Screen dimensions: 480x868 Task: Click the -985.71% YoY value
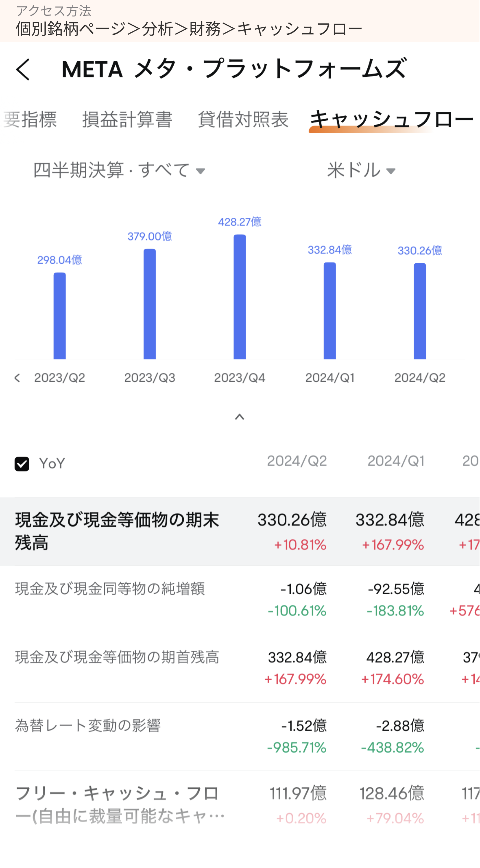(297, 748)
